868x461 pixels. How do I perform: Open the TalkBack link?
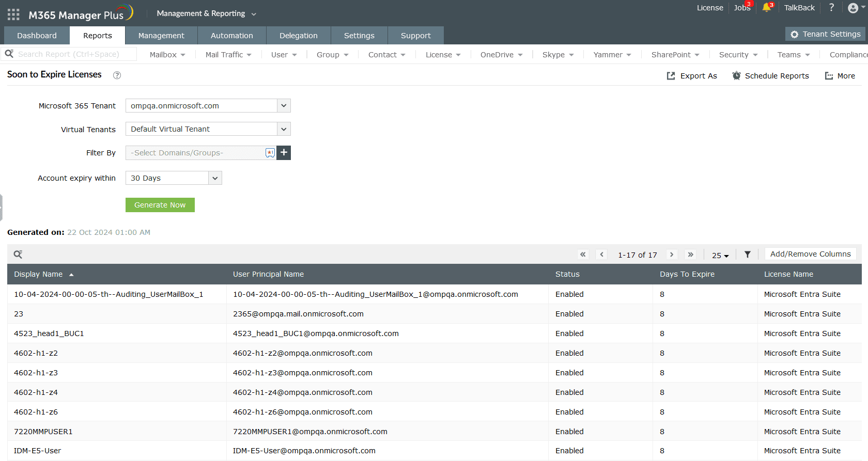799,8
